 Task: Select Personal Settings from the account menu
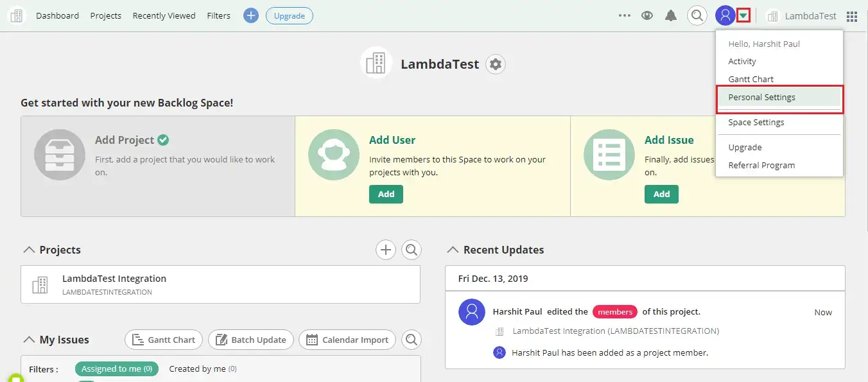click(x=761, y=97)
